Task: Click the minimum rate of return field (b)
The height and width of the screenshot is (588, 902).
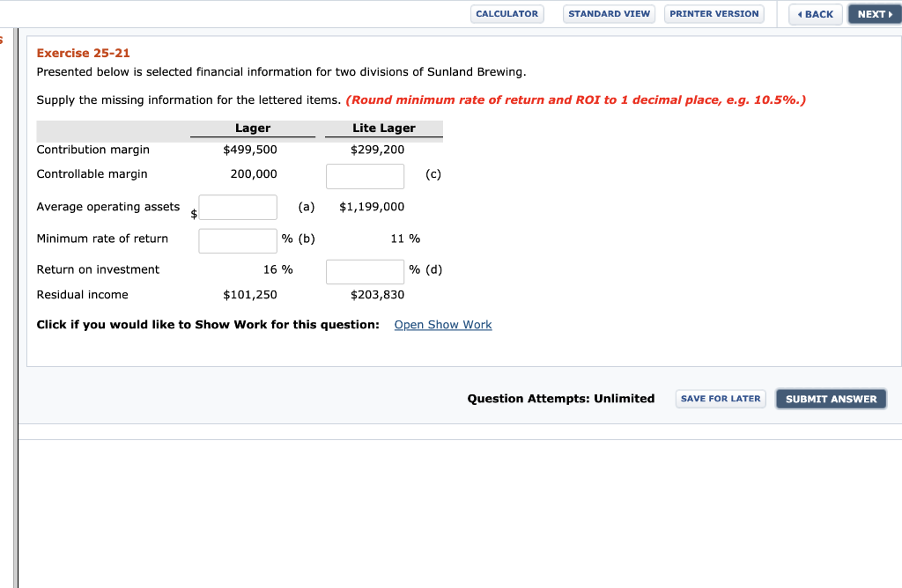Action: 238,239
